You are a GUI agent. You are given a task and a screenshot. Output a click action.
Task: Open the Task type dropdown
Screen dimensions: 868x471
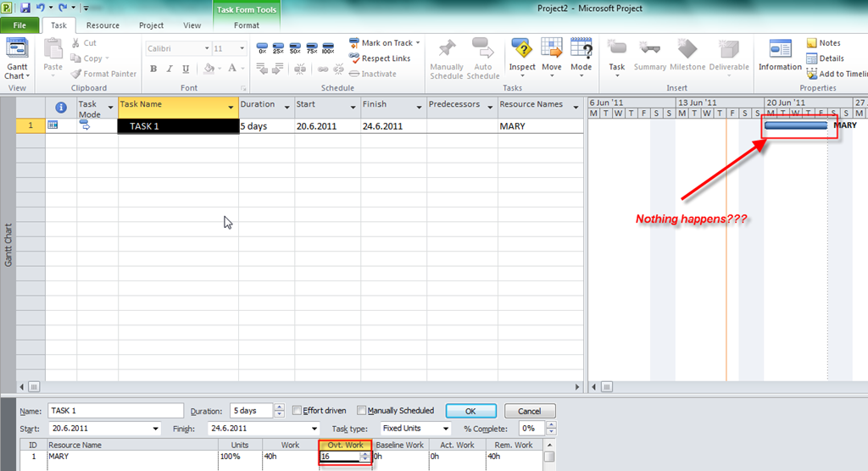445,429
